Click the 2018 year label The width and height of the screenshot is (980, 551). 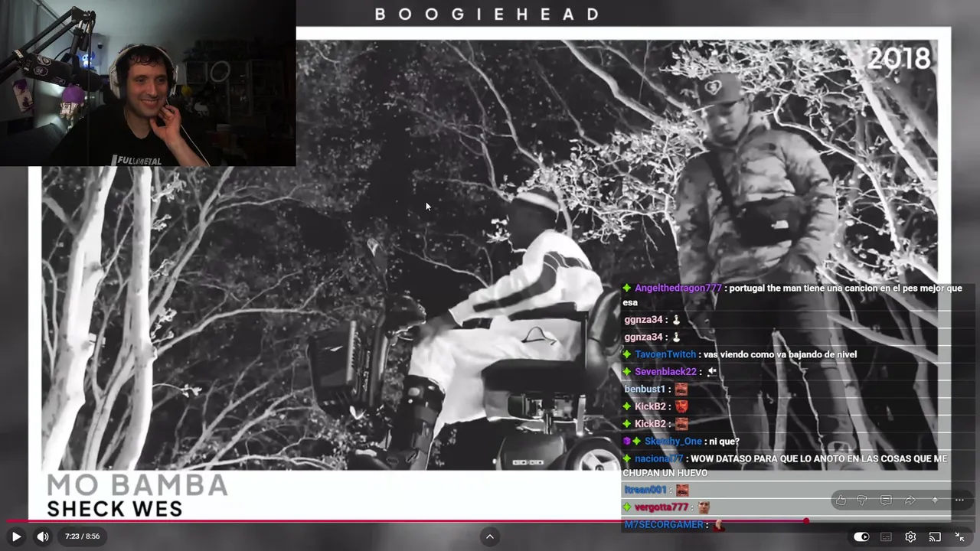pos(899,59)
